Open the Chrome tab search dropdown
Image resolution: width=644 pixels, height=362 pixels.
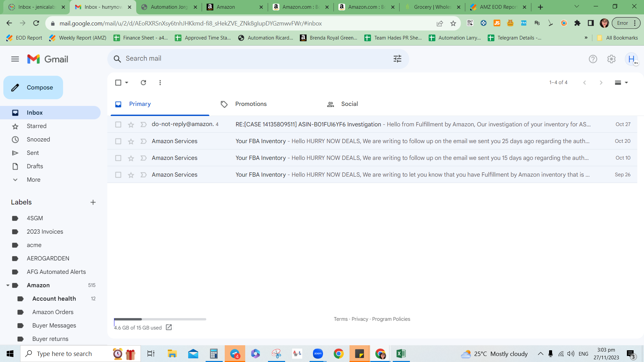point(577,7)
